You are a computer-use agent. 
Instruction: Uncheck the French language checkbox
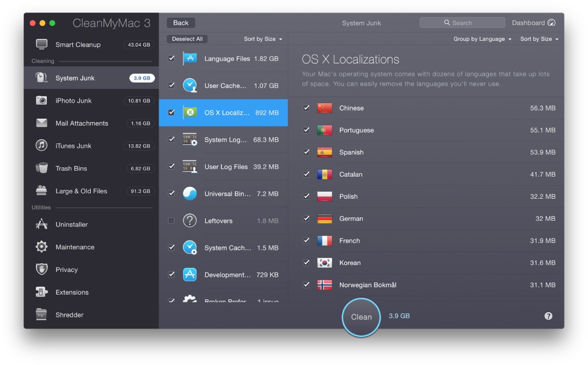[306, 240]
